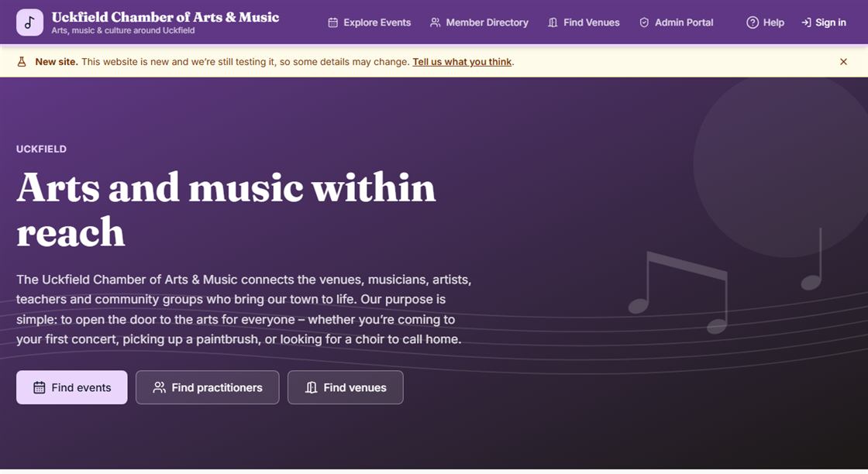Click the calendar icon on Find events button
The image size is (868, 474).
click(40, 388)
